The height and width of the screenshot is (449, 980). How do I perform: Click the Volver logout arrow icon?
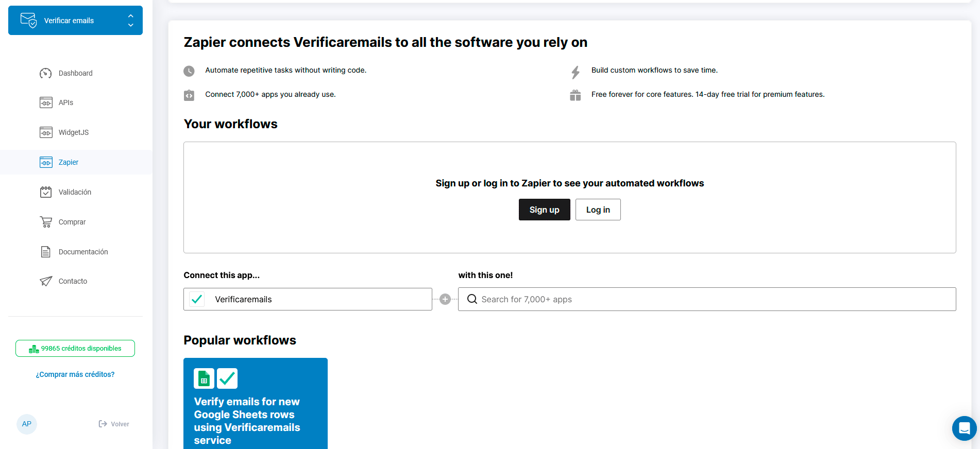coord(103,424)
